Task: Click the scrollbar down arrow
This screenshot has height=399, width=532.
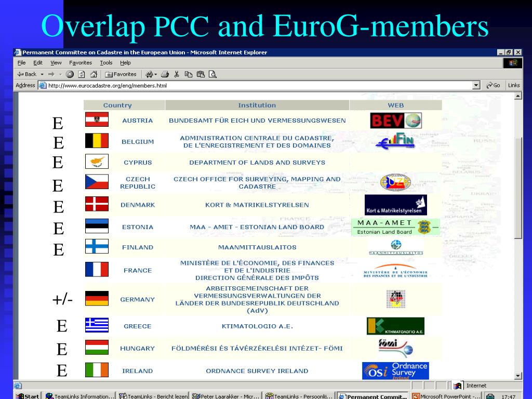Action: pyautogui.click(x=518, y=376)
